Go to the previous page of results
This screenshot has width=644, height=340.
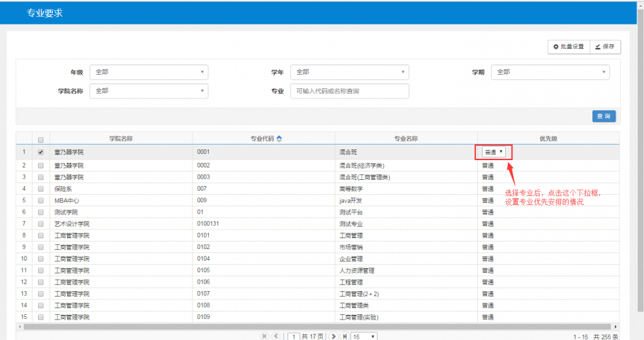pyautogui.click(x=277, y=336)
